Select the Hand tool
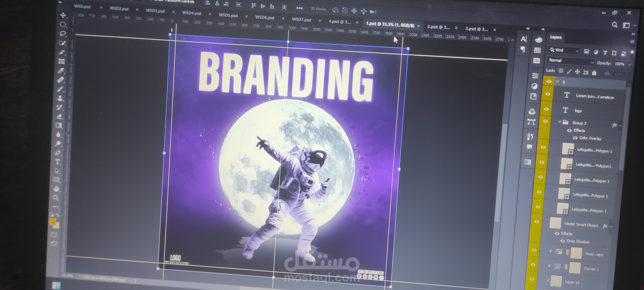 (x=56, y=189)
